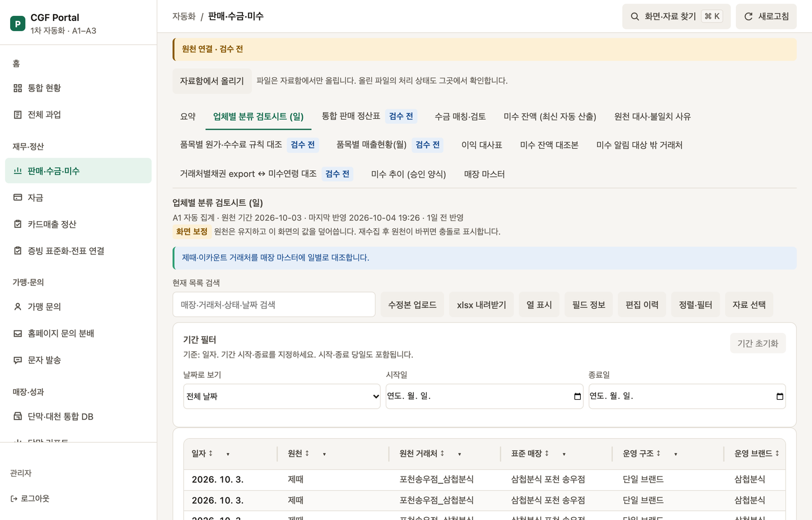The width and height of the screenshot is (812, 520).
Task: Click the 자동화 breadcrumb link
Action: (184, 16)
